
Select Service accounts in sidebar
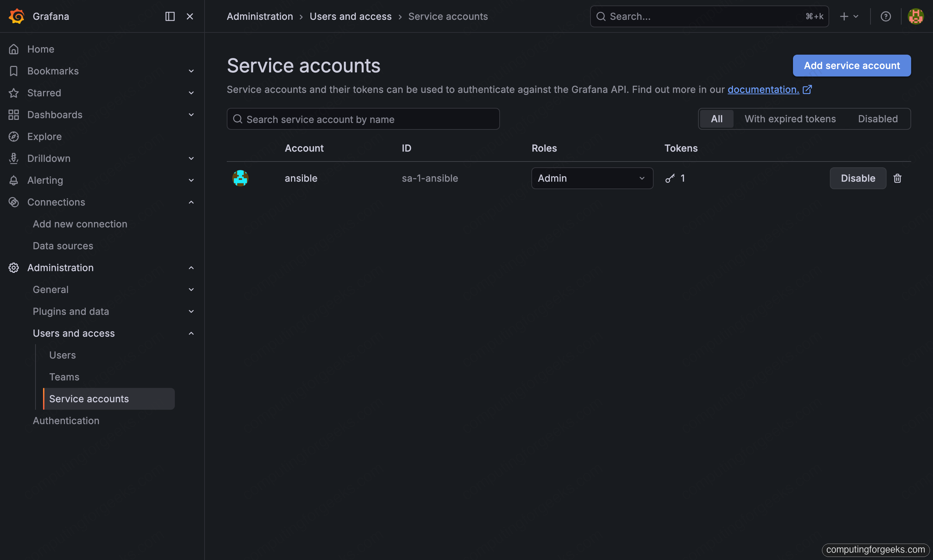click(x=109, y=399)
